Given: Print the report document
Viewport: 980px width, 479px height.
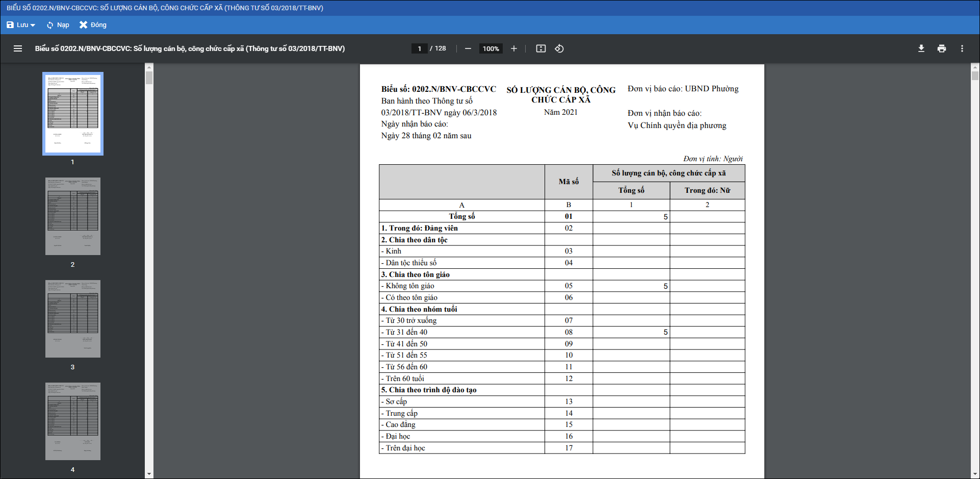Looking at the screenshot, I should click(x=942, y=48).
